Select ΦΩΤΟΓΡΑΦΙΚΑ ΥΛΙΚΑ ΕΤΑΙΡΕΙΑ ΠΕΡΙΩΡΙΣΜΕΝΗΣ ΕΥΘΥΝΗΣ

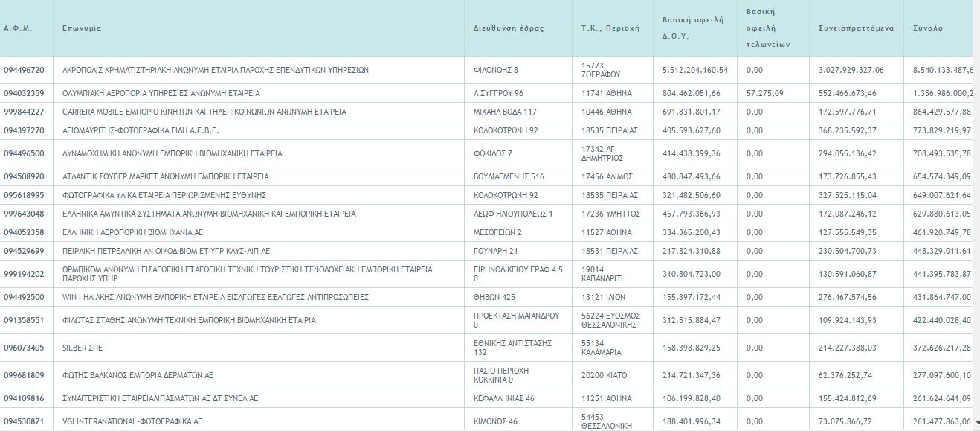click(164, 195)
